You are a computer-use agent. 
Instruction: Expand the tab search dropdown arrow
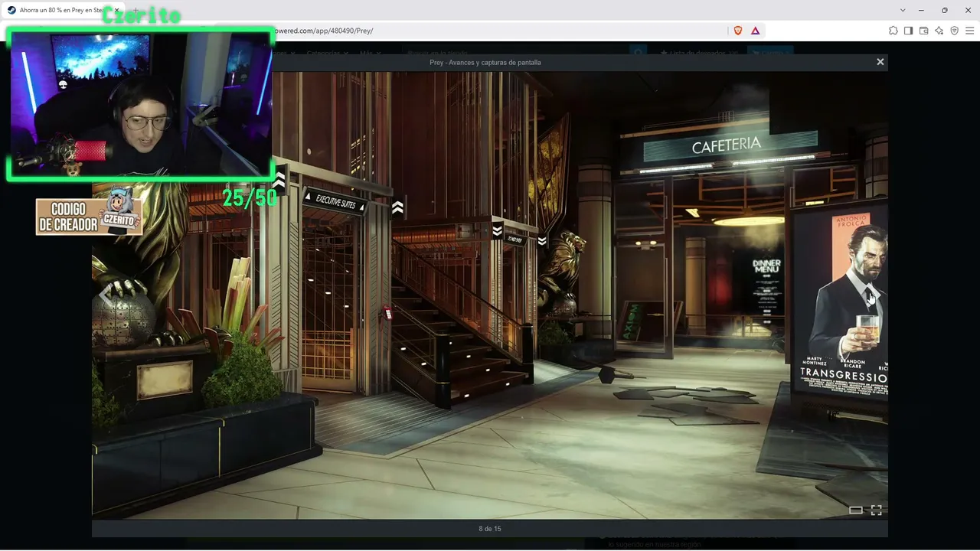coord(903,10)
